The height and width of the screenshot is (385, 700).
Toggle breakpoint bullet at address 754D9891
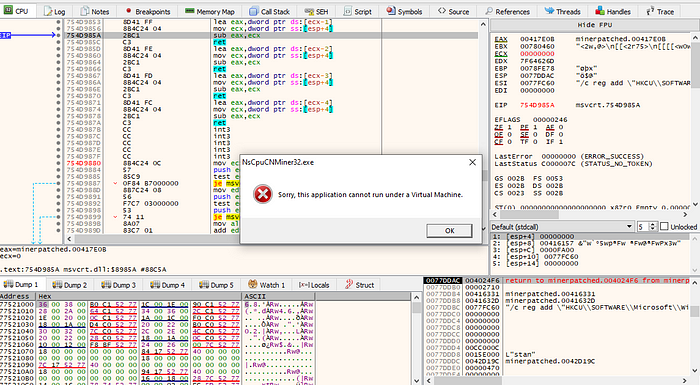(58, 197)
